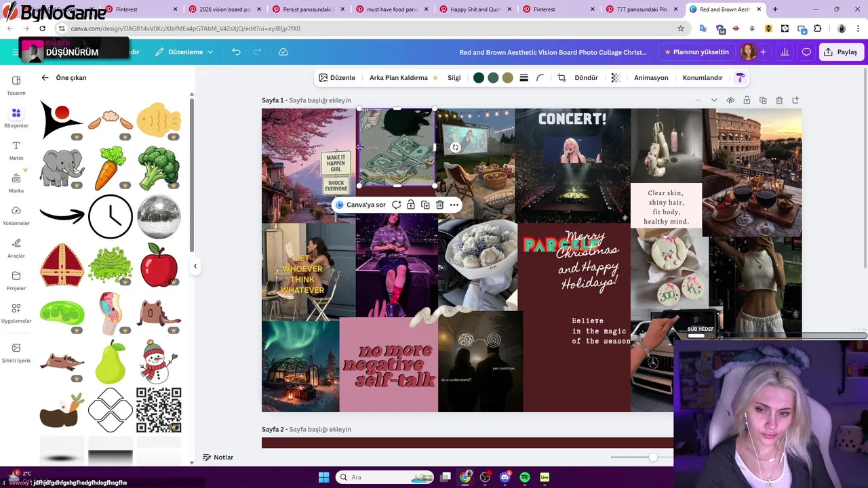Pick the olive gold color swatch
The image size is (868, 488).
(507, 78)
